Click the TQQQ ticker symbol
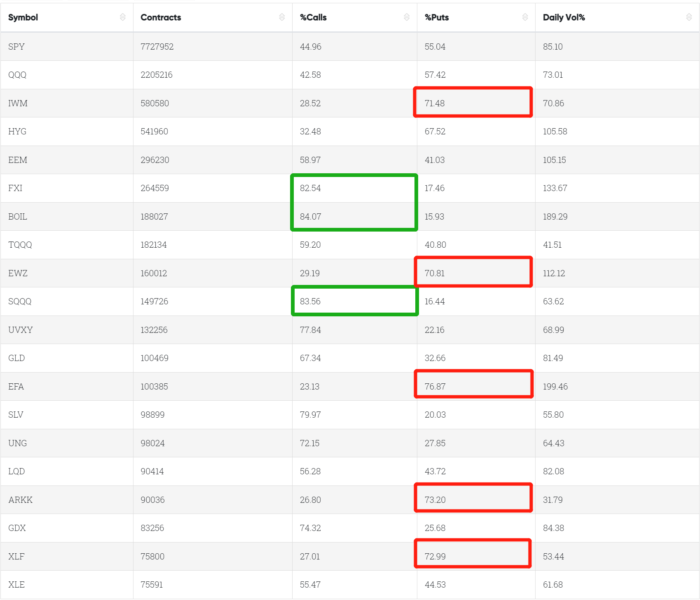The height and width of the screenshot is (600, 700). [20, 245]
